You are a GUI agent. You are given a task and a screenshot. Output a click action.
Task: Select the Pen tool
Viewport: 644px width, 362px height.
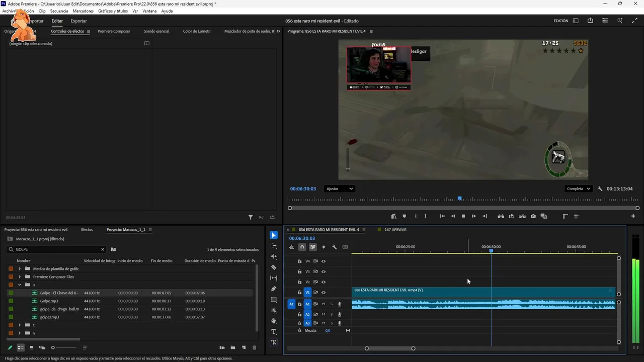pyautogui.click(x=274, y=289)
